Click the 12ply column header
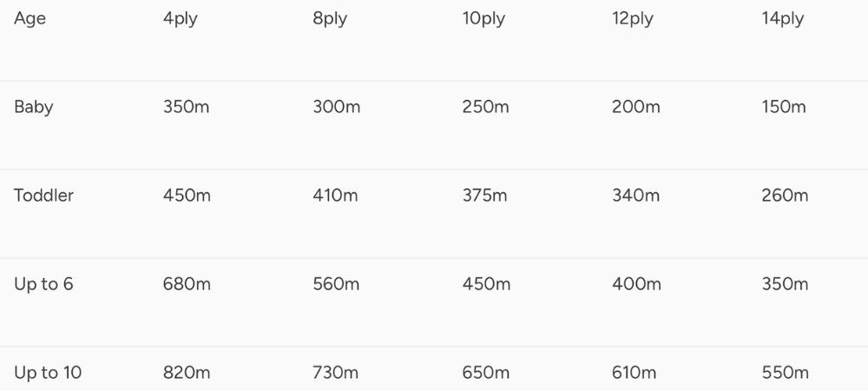 pyautogui.click(x=634, y=19)
